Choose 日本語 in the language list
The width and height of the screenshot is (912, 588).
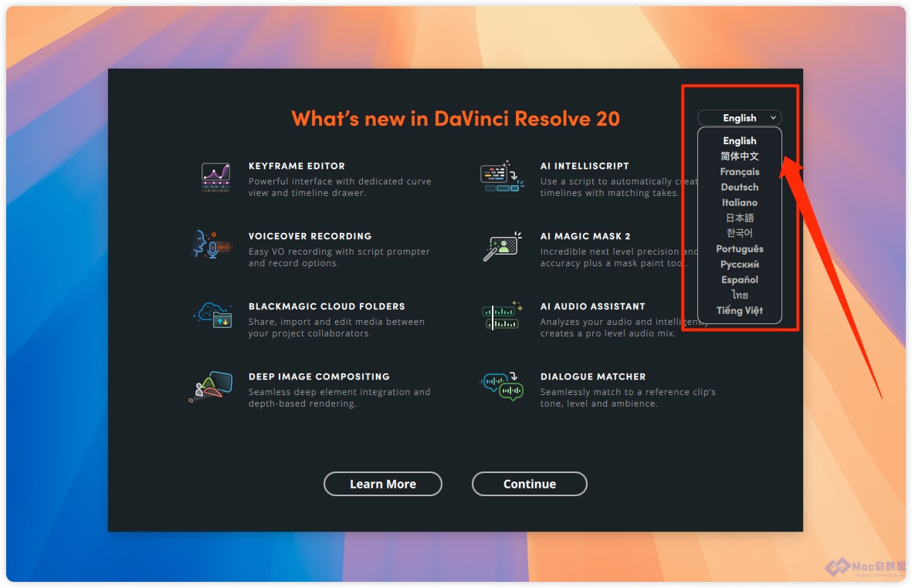[x=739, y=218]
